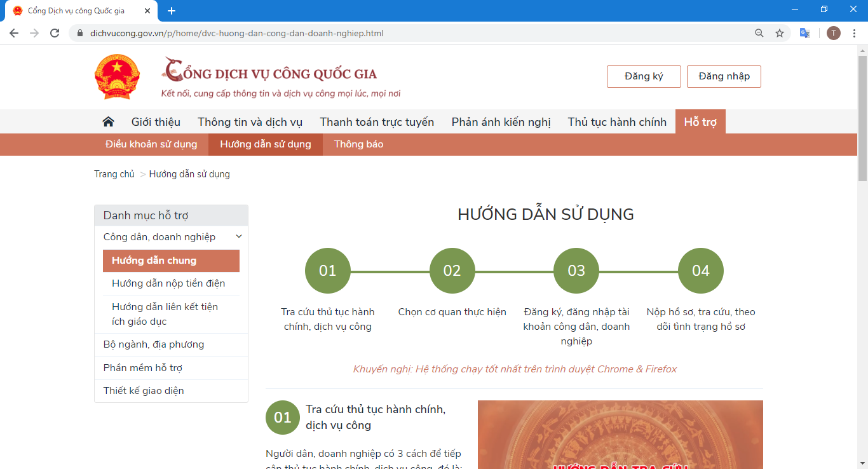Bookmark this page with star icon
Image resolution: width=868 pixels, height=469 pixels.
coord(780,33)
